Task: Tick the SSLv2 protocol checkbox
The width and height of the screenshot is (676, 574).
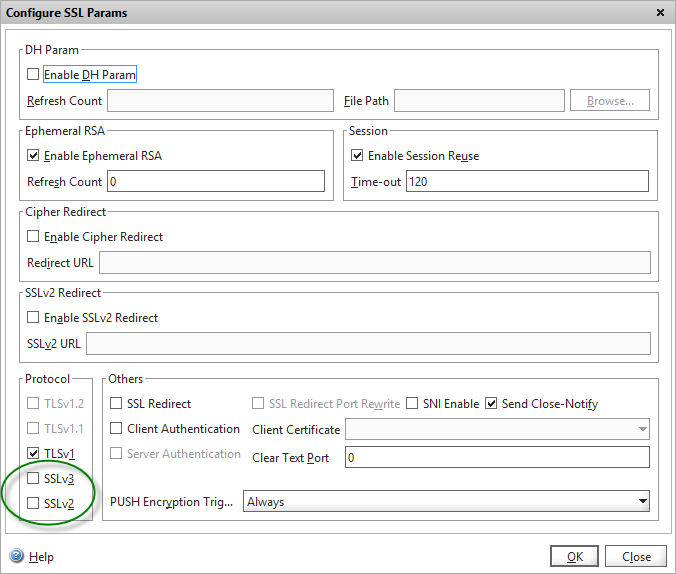Action: [34, 503]
